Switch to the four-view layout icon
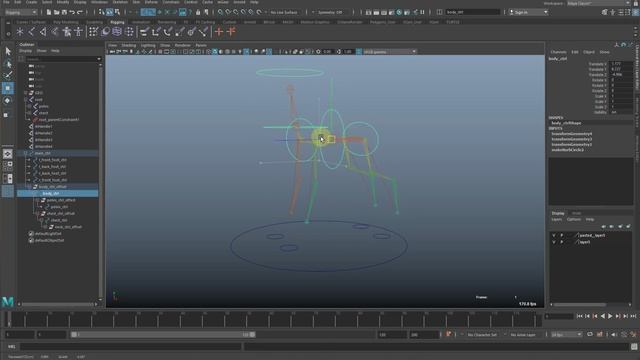The height and width of the screenshot is (360, 640). click(x=8, y=166)
